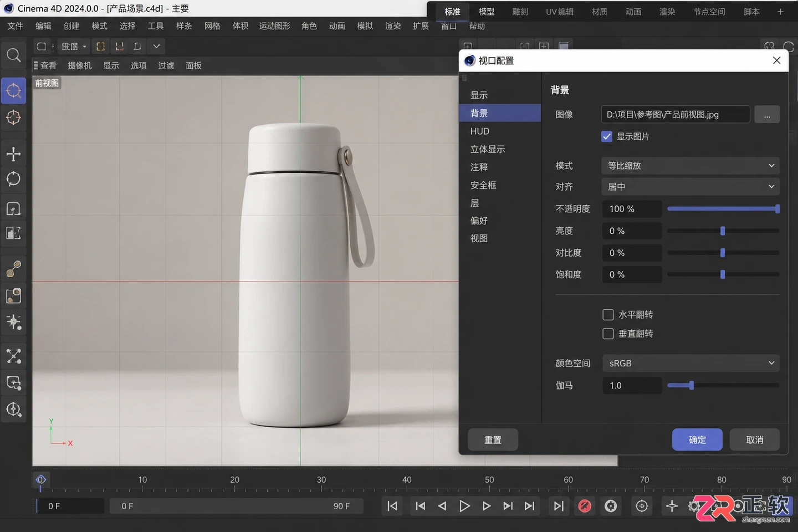Open the 样条 menu
Image resolution: width=798 pixels, height=532 pixels.
pos(184,26)
